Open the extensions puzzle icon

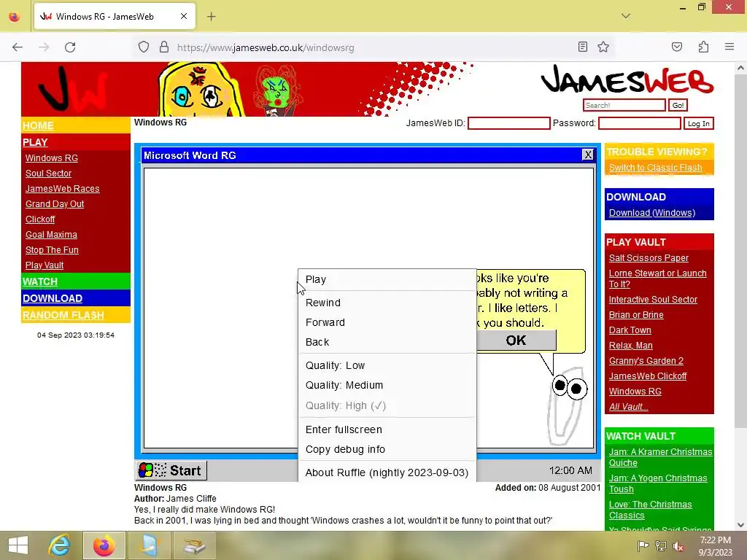tap(703, 47)
